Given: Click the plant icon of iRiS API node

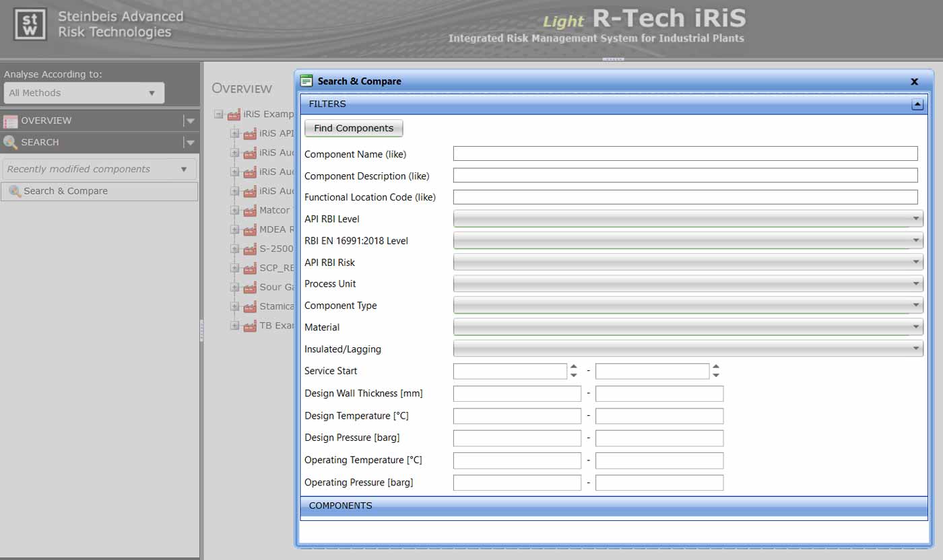Looking at the screenshot, I should click(x=250, y=133).
